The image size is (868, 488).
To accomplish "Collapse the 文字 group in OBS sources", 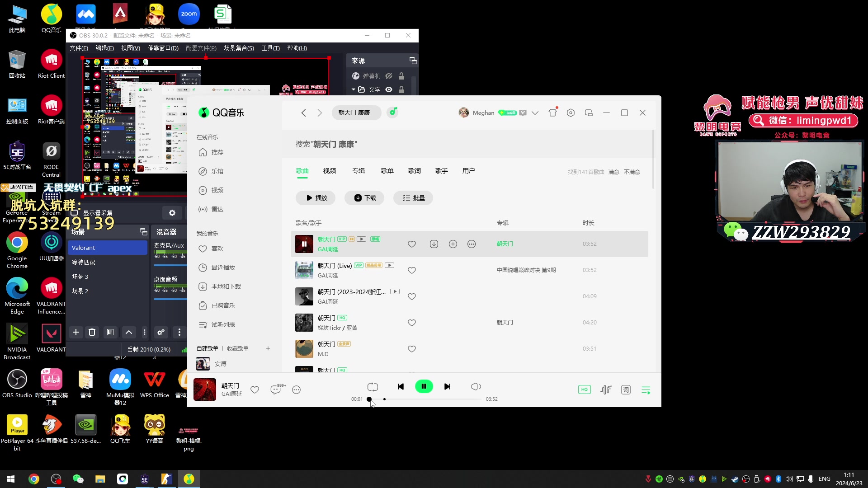I will coord(354,89).
